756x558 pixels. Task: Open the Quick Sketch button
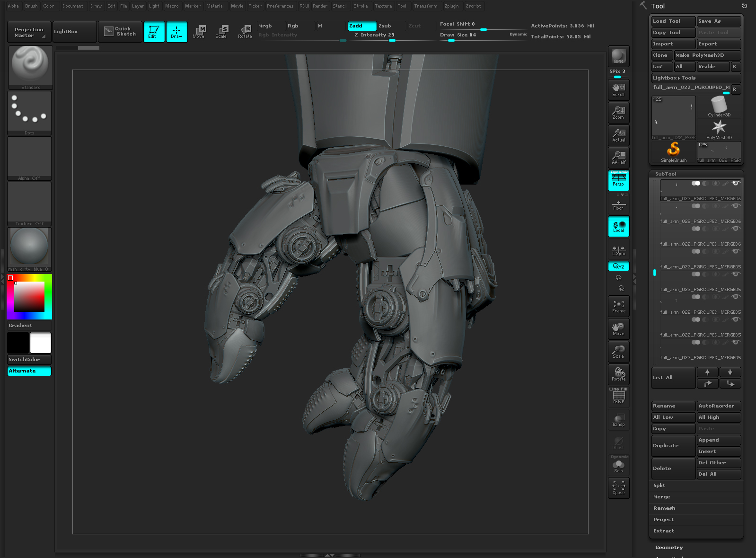click(120, 32)
